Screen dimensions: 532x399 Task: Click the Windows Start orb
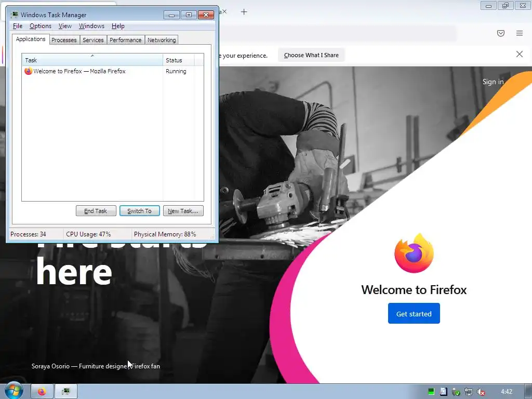tap(14, 391)
